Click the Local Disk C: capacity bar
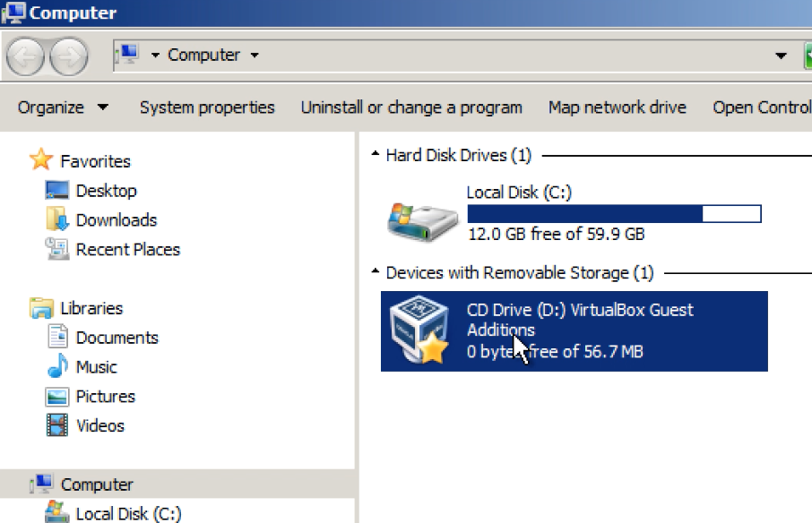This screenshot has height=523, width=812. click(x=614, y=214)
